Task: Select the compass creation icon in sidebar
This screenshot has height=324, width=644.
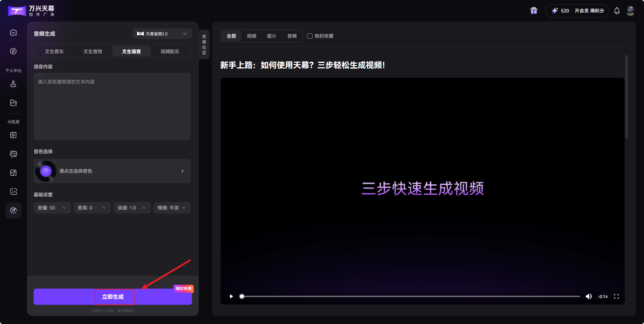Action: click(x=13, y=51)
